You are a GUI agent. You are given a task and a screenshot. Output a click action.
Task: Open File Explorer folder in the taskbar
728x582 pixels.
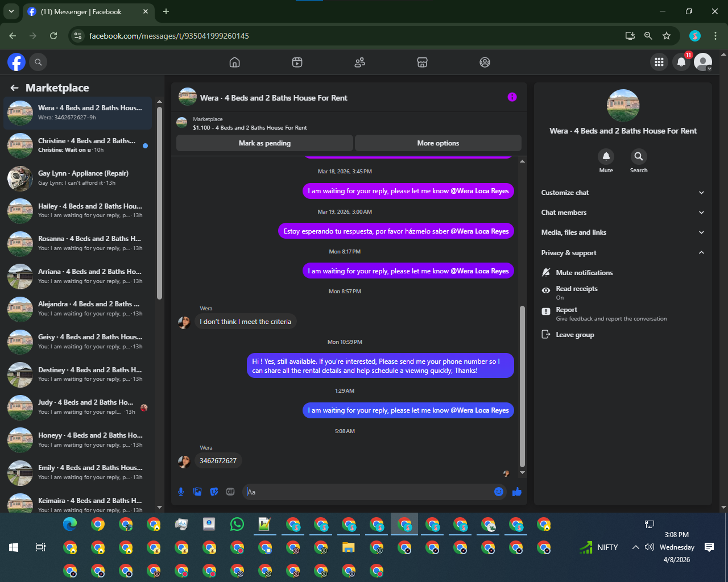[x=349, y=548]
